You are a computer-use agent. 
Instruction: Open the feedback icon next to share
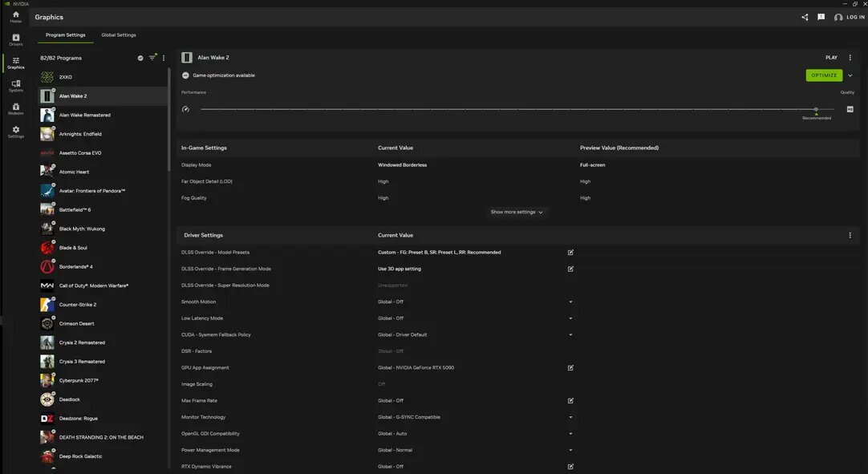click(821, 17)
